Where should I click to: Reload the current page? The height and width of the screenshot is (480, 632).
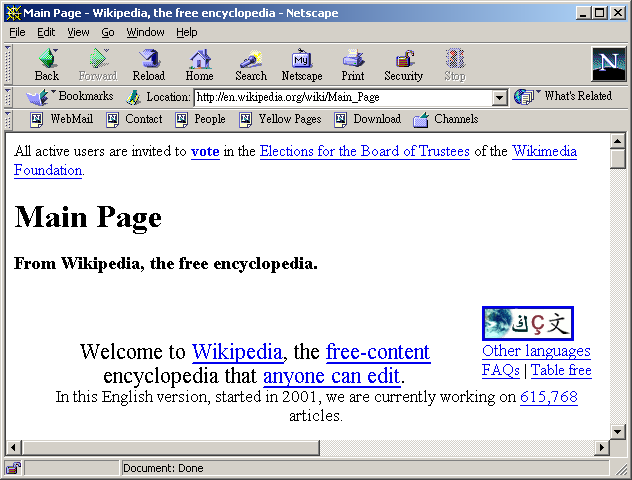click(149, 60)
